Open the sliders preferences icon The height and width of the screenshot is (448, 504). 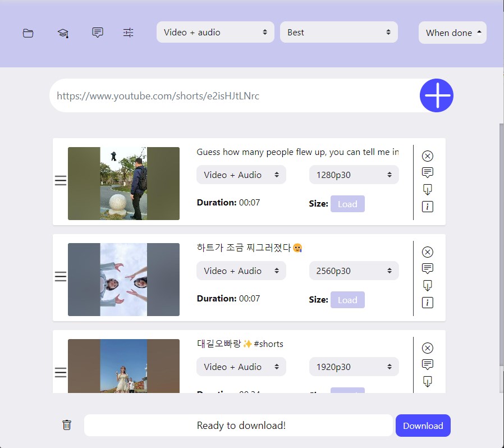coord(129,33)
